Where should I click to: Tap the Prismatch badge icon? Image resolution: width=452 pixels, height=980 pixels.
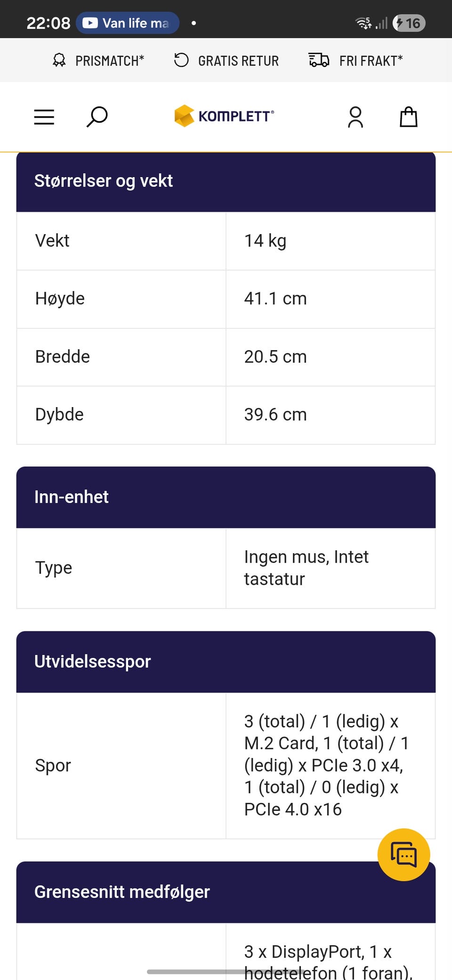(59, 60)
